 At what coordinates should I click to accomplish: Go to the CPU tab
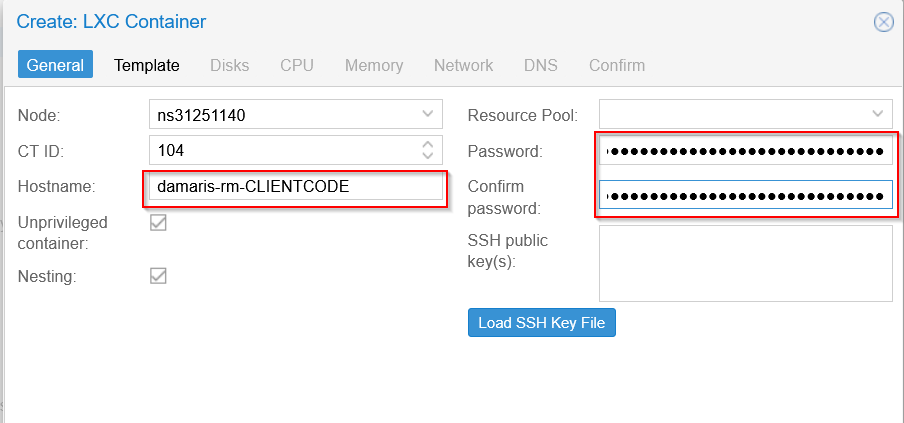(x=297, y=65)
